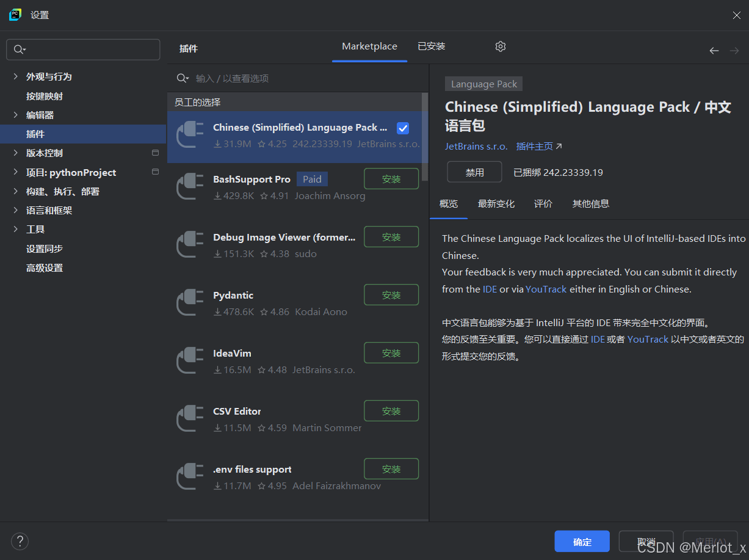Open the 插件主页 link
The height and width of the screenshot is (560, 749).
tap(539, 147)
